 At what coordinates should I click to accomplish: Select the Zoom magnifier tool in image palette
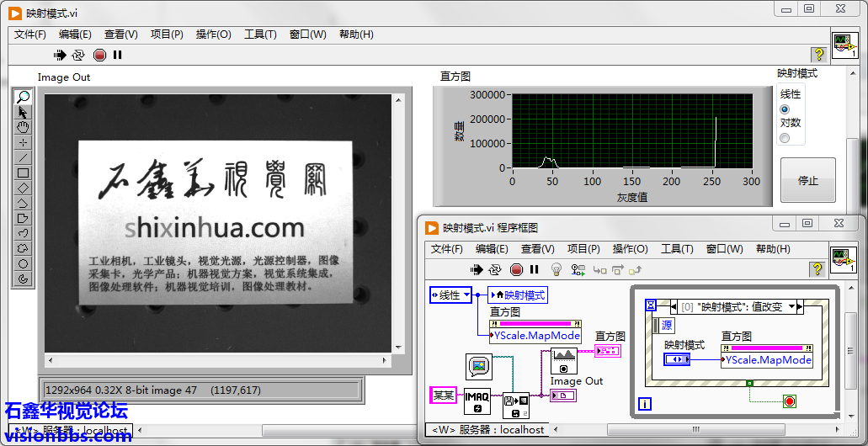coord(23,97)
